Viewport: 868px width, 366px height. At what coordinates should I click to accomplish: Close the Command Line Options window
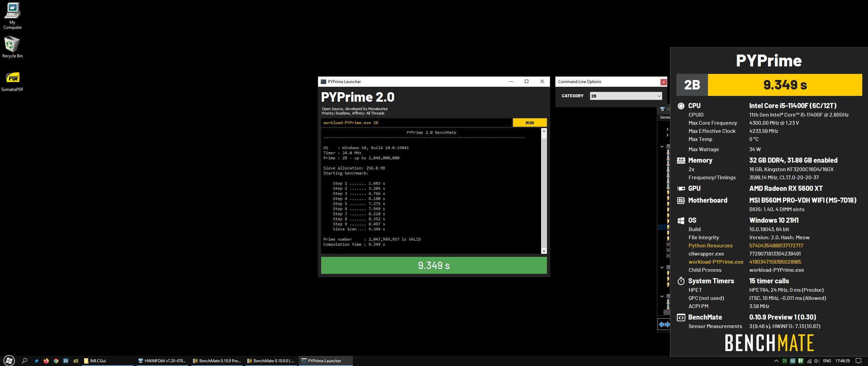click(x=664, y=82)
